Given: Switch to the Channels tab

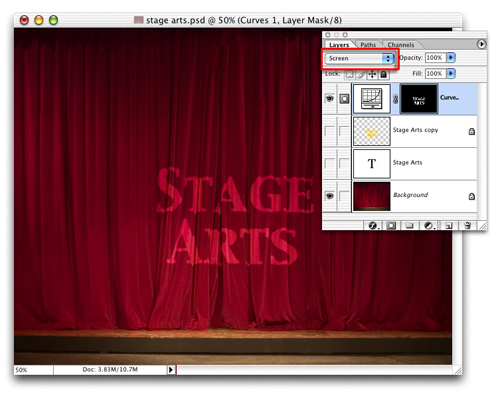Looking at the screenshot, I should 401,45.
